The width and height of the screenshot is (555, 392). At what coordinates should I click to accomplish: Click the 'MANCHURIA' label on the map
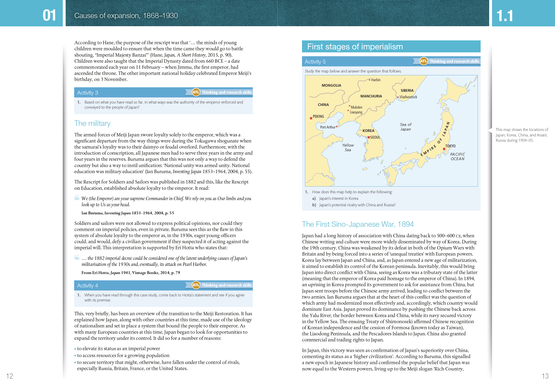point(371,96)
